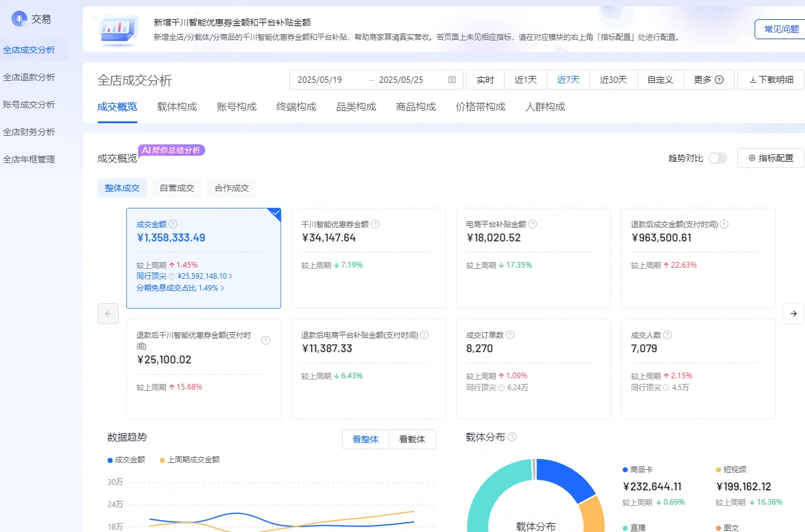
Task: Switch chart to 看整体 view
Action: [x=366, y=439]
